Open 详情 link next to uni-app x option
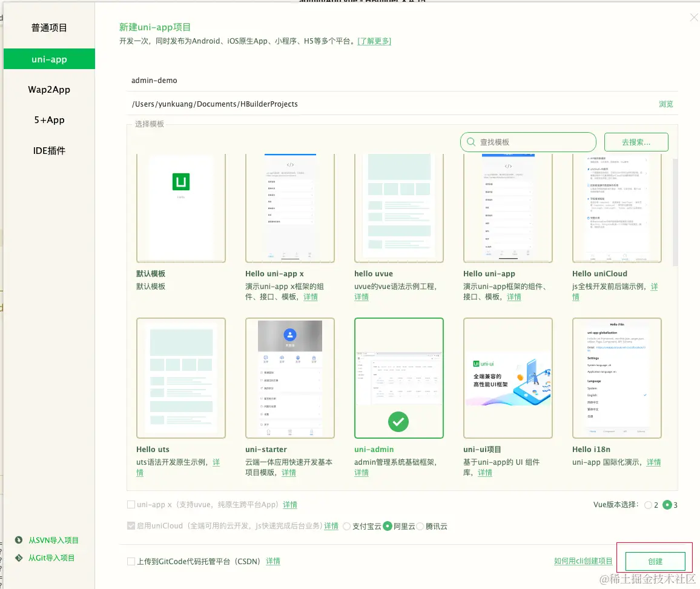The image size is (700, 589). [289, 505]
